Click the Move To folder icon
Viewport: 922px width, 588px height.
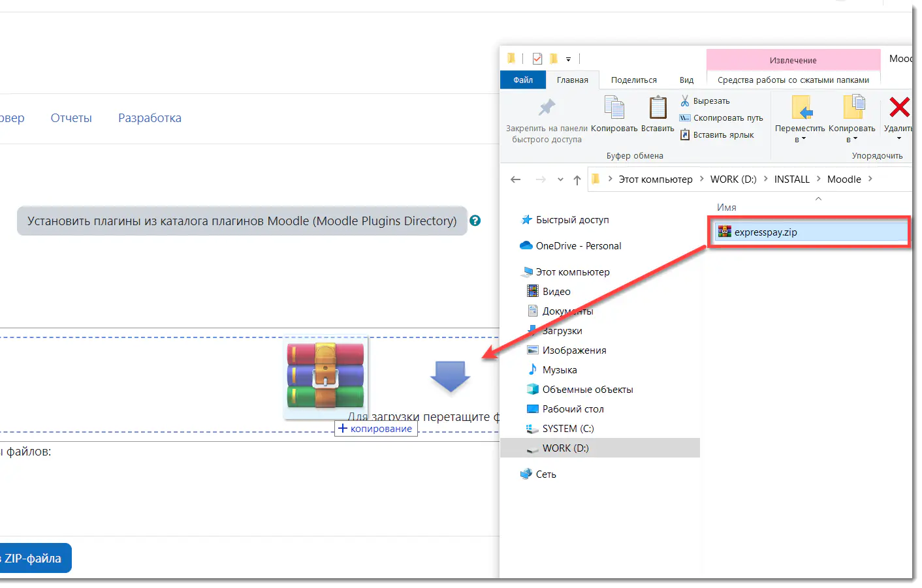pos(801,108)
